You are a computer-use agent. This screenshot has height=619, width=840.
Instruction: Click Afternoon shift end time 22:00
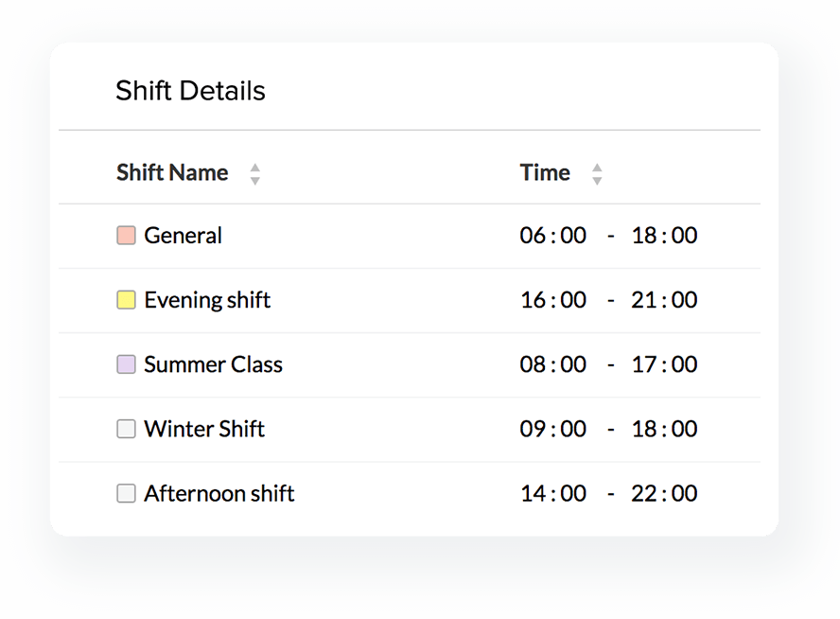[664, 493]
